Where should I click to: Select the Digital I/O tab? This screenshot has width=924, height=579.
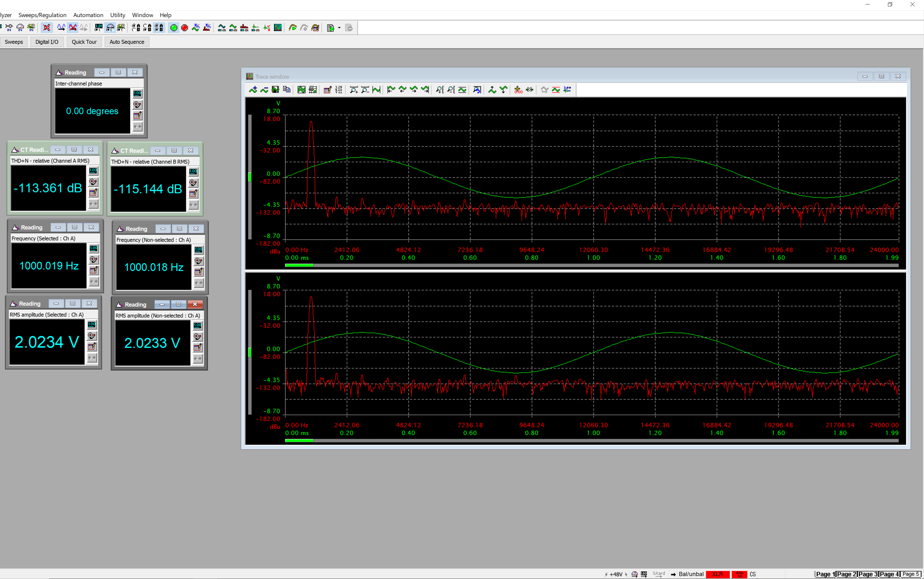coord(46,41)
